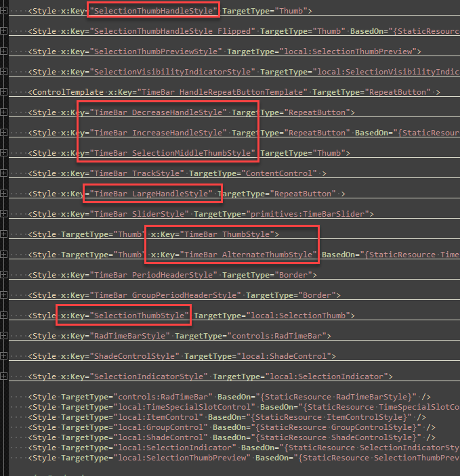Click "TimeBar_HandleRepeatButtonTemplate" key text
The height and width of the screenshot is (476, 460).
click(x=222, y=92)
